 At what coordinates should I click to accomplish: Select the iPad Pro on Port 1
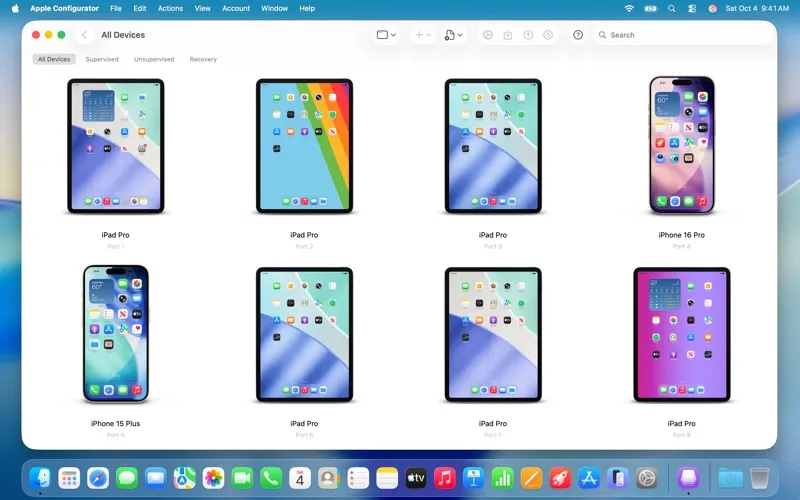pos(116,146)
